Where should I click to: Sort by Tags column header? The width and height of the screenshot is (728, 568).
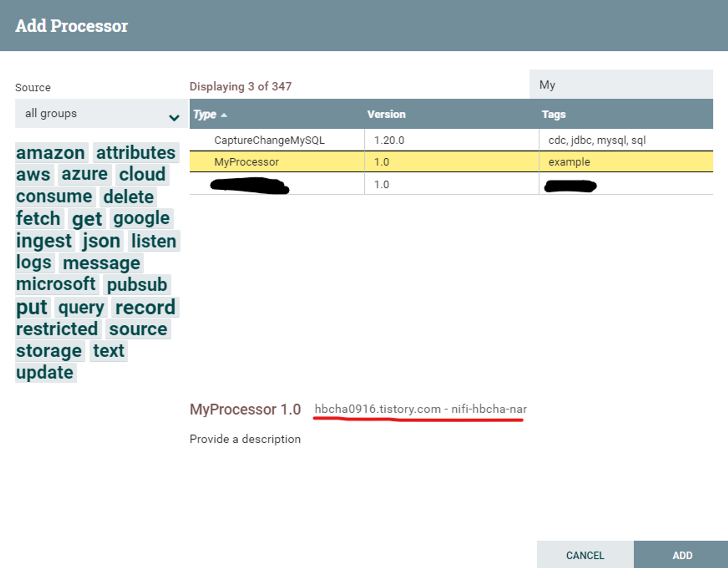point(553,114)
